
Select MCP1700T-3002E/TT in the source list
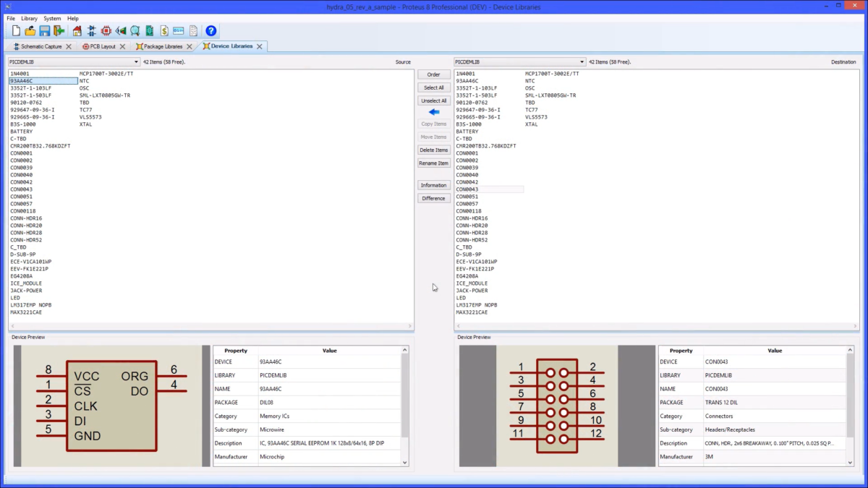tap(106, 74)
